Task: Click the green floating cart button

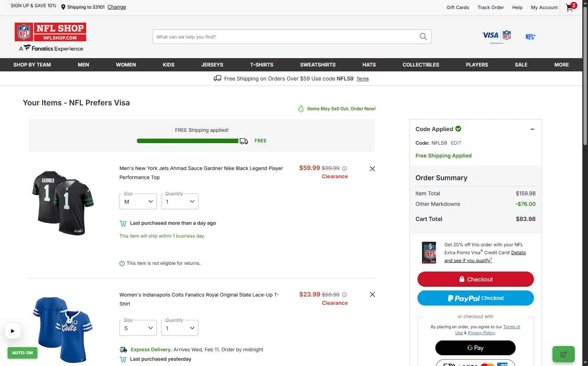Action: point(563,354)
